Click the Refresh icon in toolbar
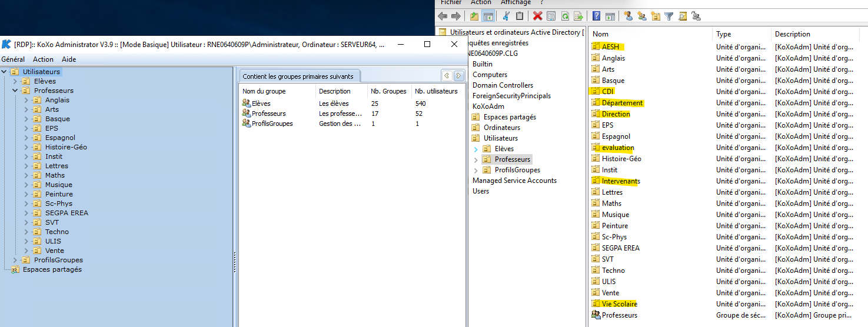Image resolution: width=868 pixels, height=327 pixels. 565,16
